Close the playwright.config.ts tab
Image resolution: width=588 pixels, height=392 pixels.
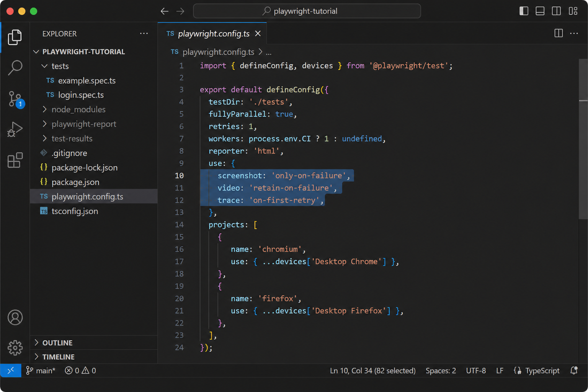[x=258, y=33]
